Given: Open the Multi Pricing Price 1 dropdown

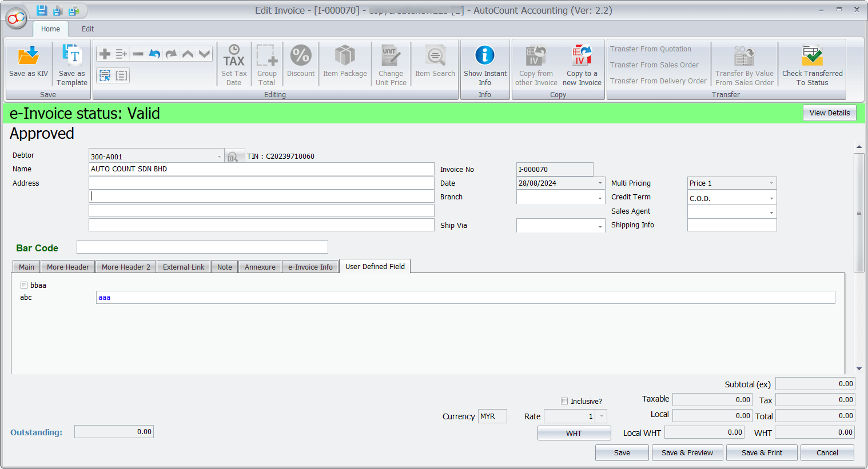Looking at the screenshot, I should [771, 183].
